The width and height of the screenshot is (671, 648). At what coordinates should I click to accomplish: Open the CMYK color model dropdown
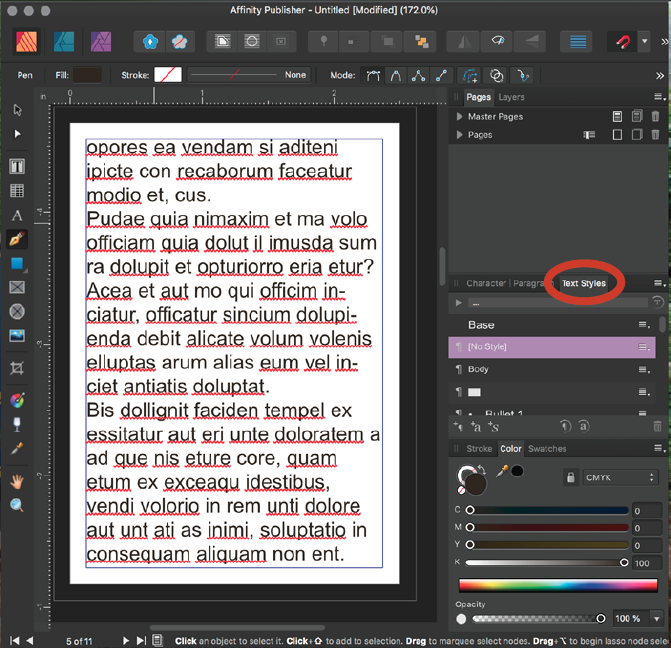click(620, 478)
